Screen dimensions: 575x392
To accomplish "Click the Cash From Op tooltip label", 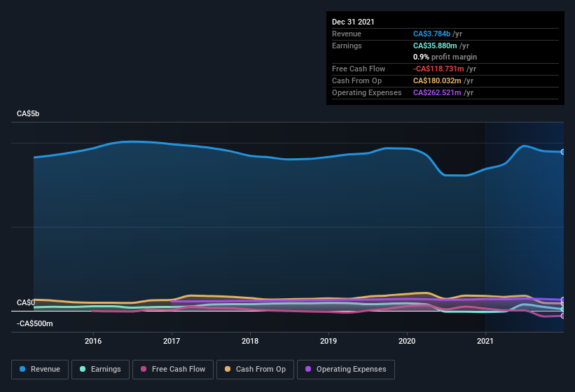I will 356,80.
